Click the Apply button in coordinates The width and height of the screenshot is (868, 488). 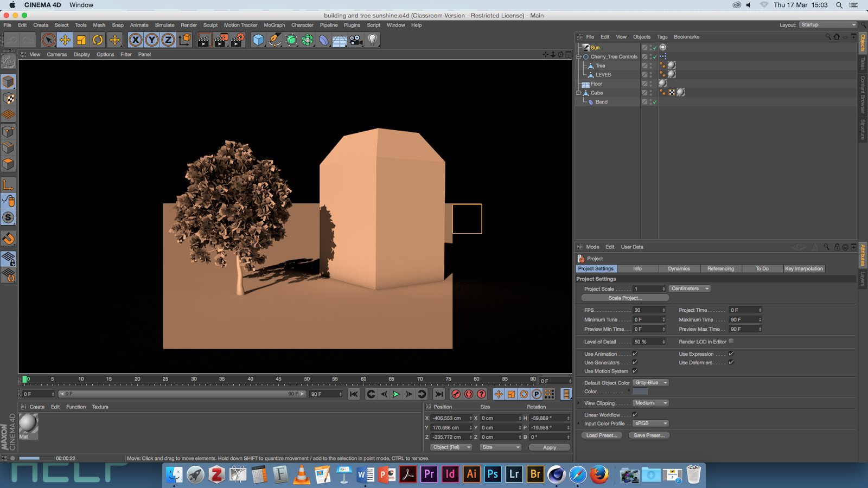550,447
